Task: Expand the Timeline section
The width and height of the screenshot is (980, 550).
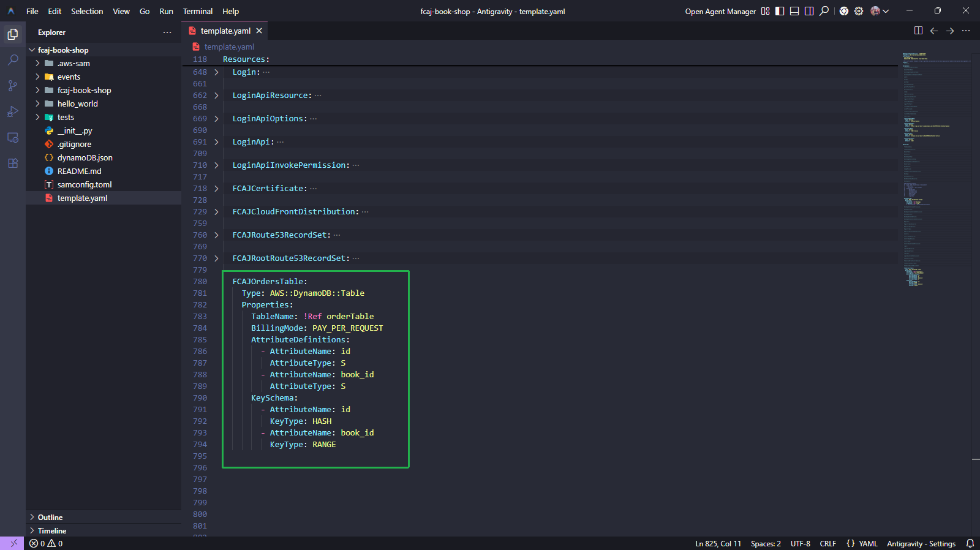Action: (104, 530)
